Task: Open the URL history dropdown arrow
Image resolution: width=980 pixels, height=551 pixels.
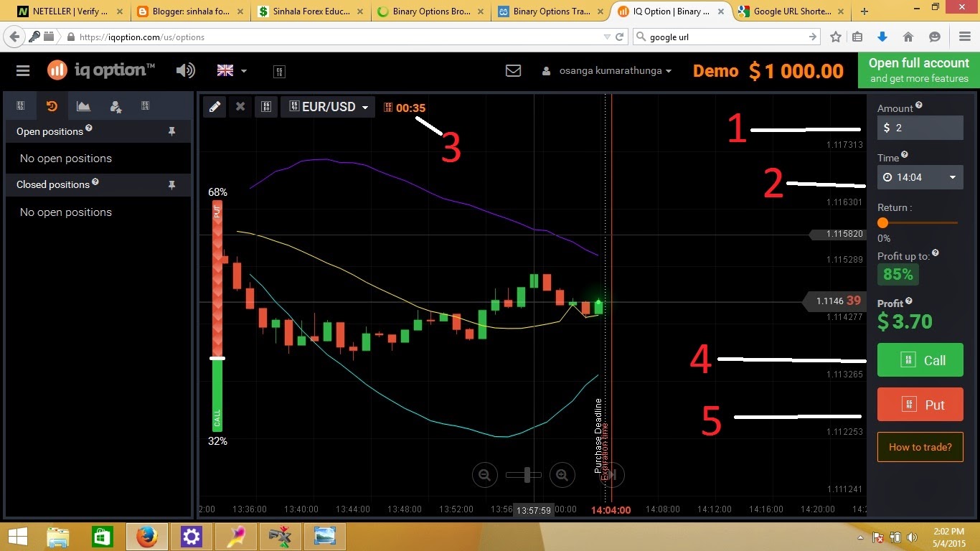Action: [608, 37]
